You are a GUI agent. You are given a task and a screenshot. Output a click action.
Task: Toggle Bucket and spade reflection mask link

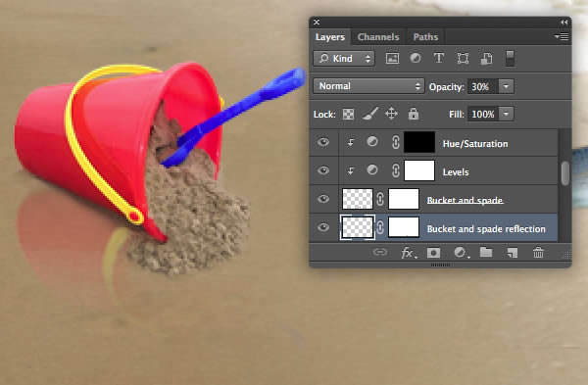click(380, 227)
